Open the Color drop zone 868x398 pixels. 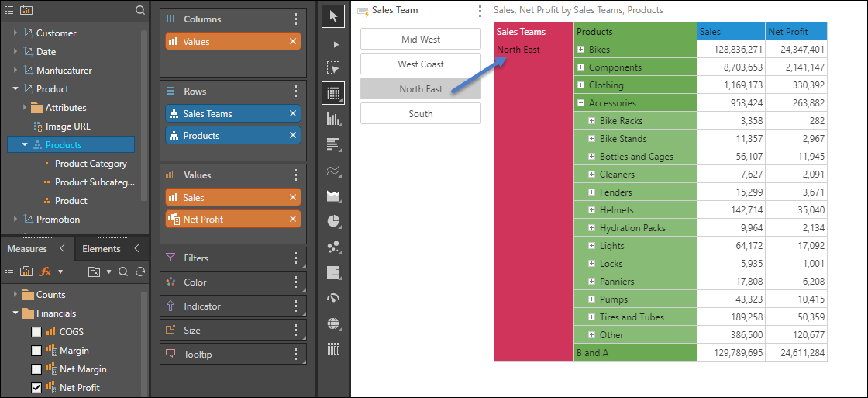coord(233,282)
